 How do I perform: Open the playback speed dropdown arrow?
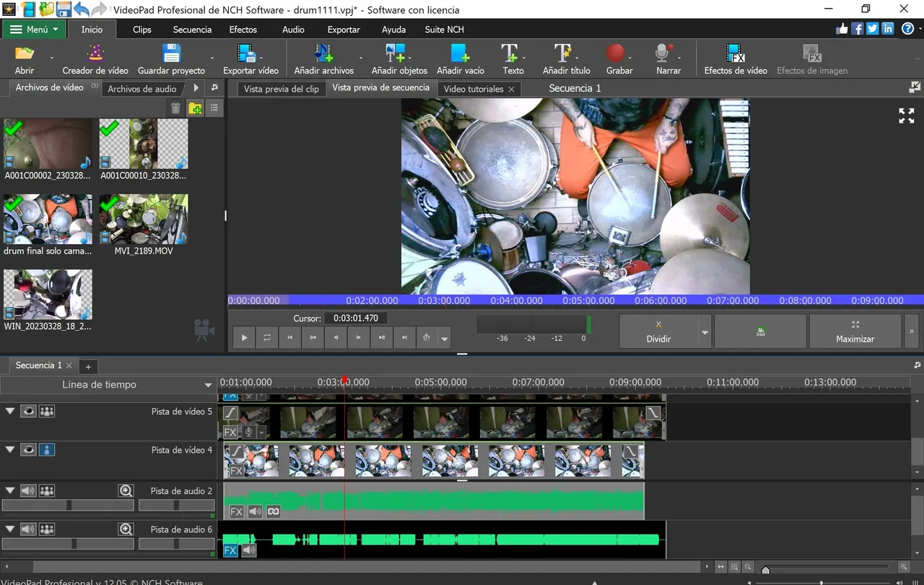(x=445, y=337)
